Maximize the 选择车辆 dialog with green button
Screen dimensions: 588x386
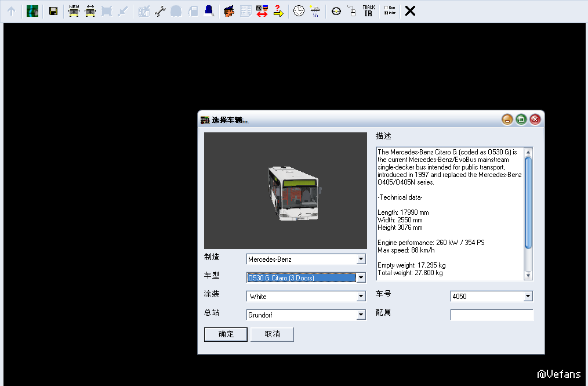[x=521, y=120]
